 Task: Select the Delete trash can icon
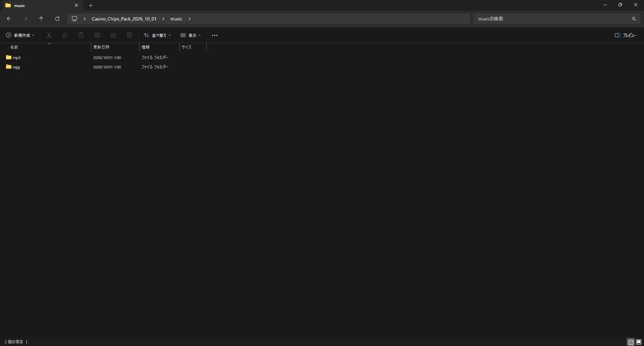(x=130, y=35)
